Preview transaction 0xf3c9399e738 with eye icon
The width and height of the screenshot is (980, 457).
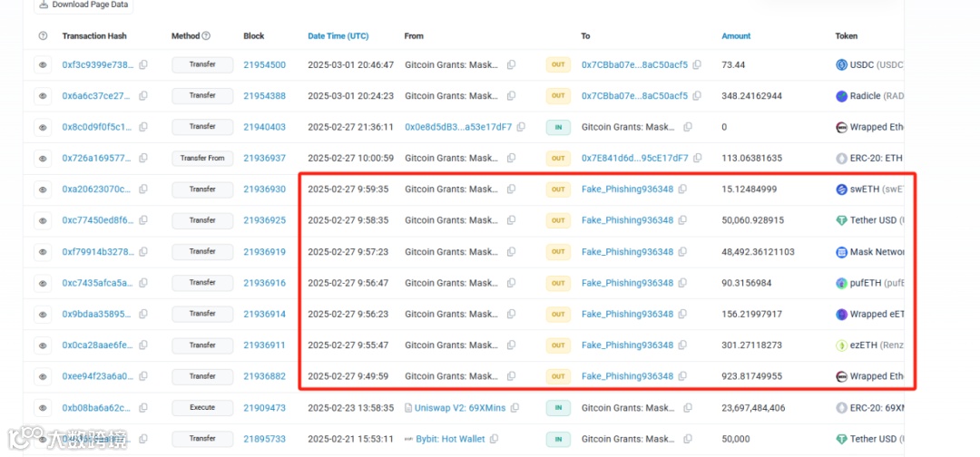pyautogui.click(x=43, y=65)
